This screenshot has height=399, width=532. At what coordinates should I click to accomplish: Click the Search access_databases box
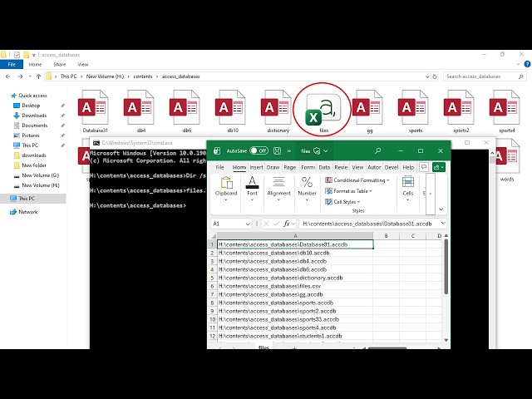click(x=485, y=76)
